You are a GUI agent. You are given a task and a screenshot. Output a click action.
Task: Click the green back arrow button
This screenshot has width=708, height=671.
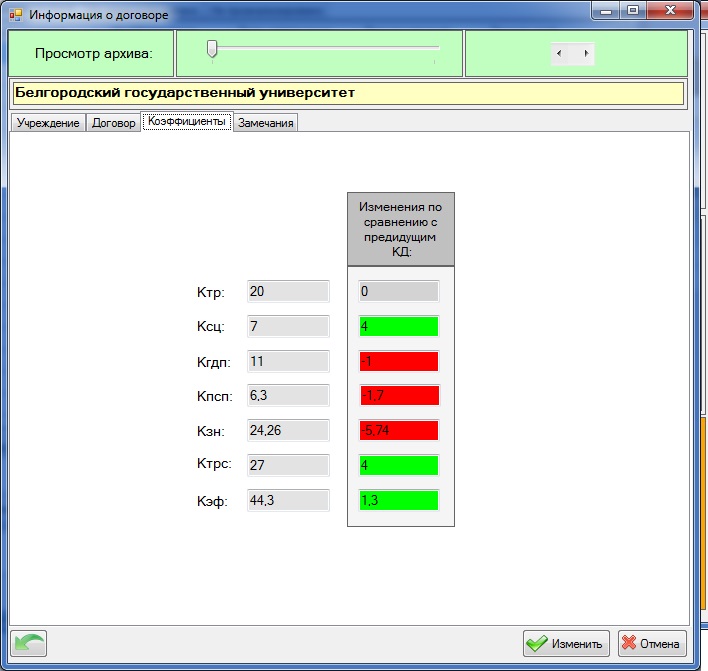[28, 643]
